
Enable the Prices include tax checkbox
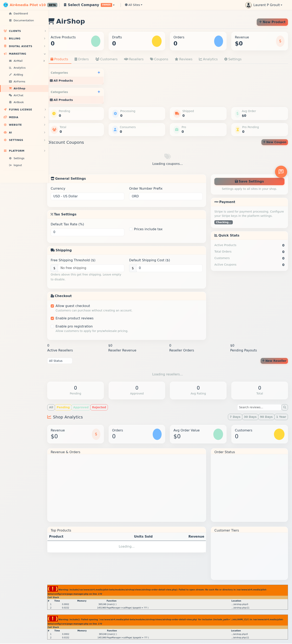(x=131, y=229)
